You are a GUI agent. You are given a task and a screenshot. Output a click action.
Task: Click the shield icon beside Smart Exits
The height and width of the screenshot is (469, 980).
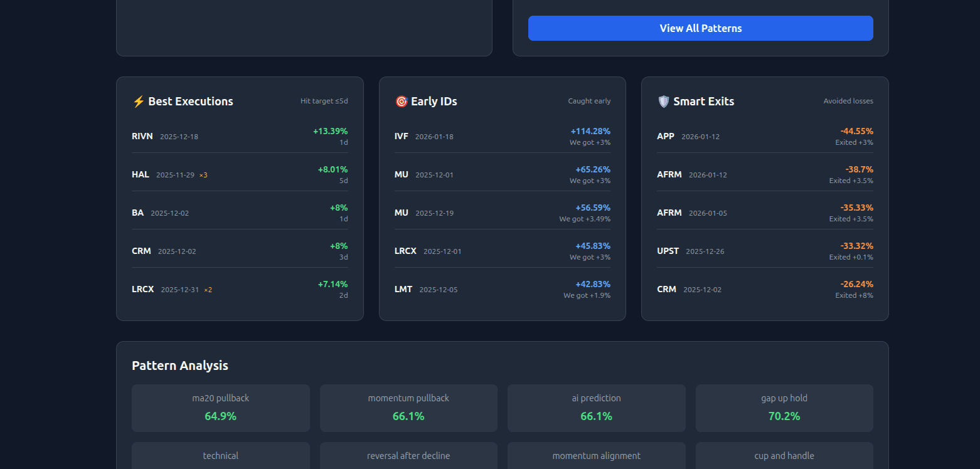(664, 101)
